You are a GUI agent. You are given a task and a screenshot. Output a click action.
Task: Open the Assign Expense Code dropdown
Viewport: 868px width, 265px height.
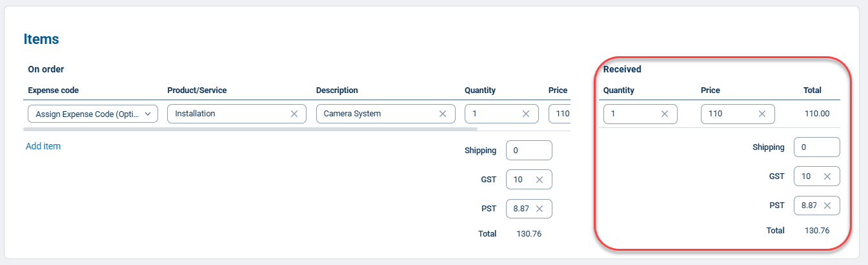[x=93, y=114]
